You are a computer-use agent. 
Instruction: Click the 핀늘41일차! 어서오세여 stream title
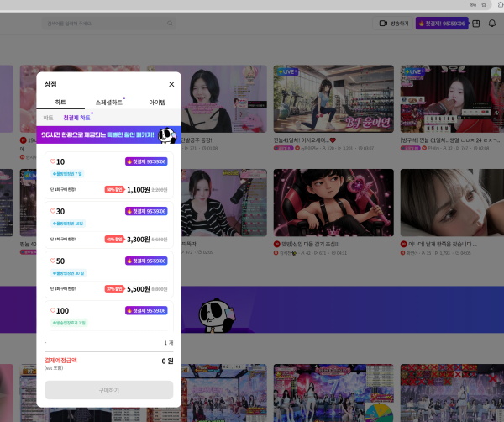[304, 140]
